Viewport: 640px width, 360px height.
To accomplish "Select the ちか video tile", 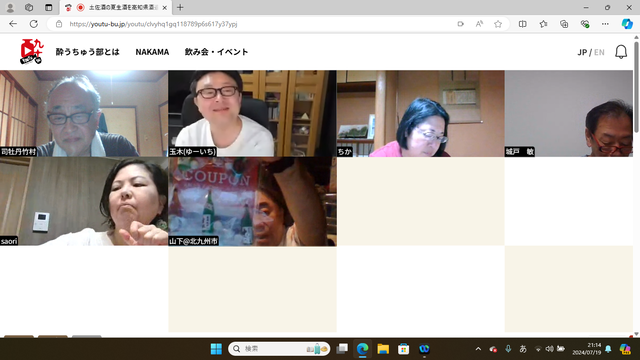I will coord(420,113).
